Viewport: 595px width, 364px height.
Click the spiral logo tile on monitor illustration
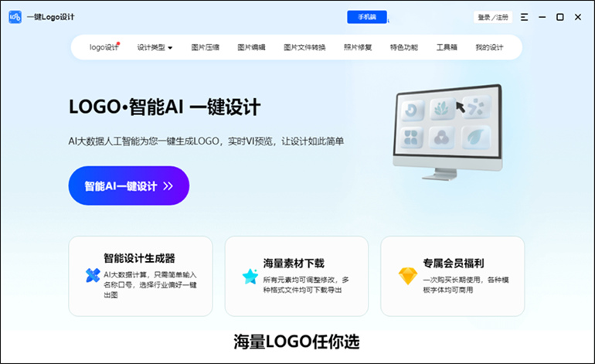(x=413, y=110)
